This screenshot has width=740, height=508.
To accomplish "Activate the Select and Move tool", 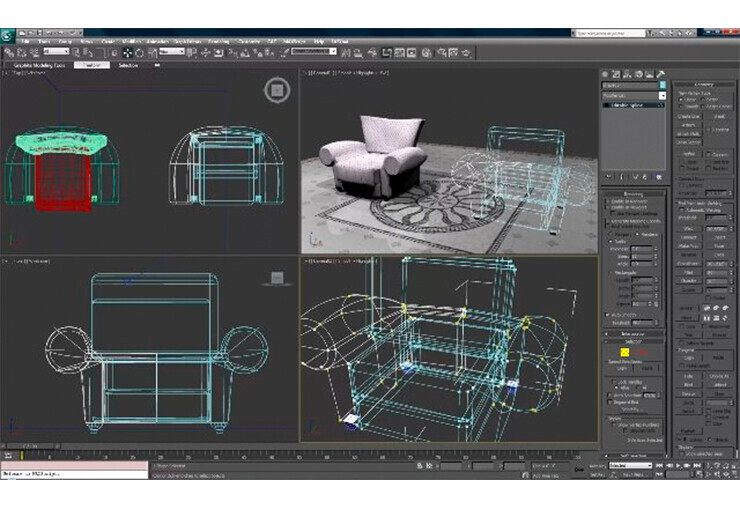I will [x=127, y=52].
